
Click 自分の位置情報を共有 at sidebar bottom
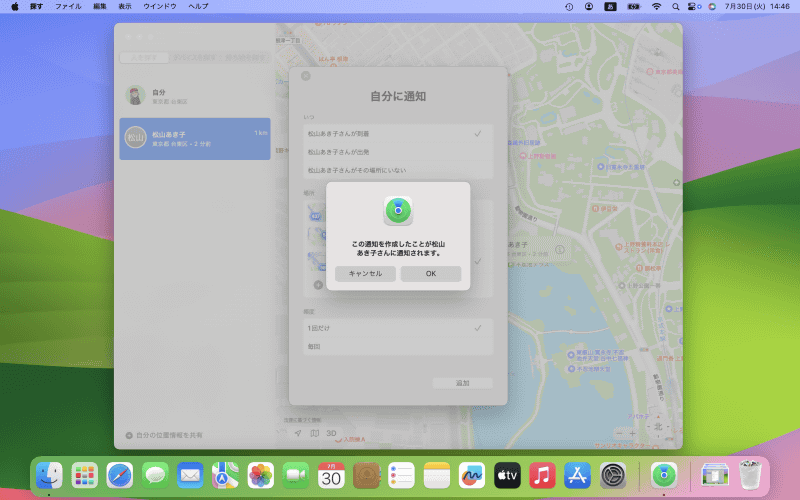click(164, 435)
